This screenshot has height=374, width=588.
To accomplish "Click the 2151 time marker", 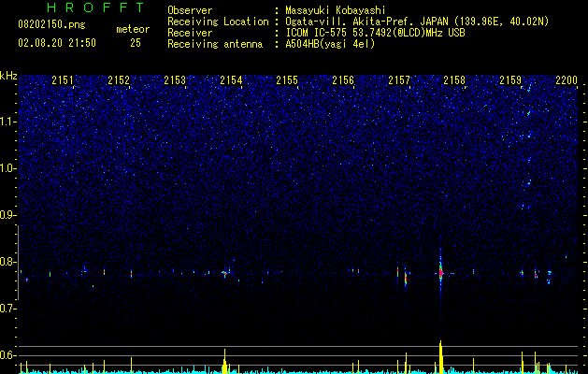I will (63, 80).
